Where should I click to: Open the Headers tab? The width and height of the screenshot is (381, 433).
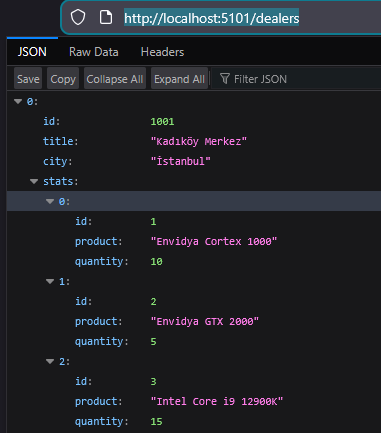162,52
